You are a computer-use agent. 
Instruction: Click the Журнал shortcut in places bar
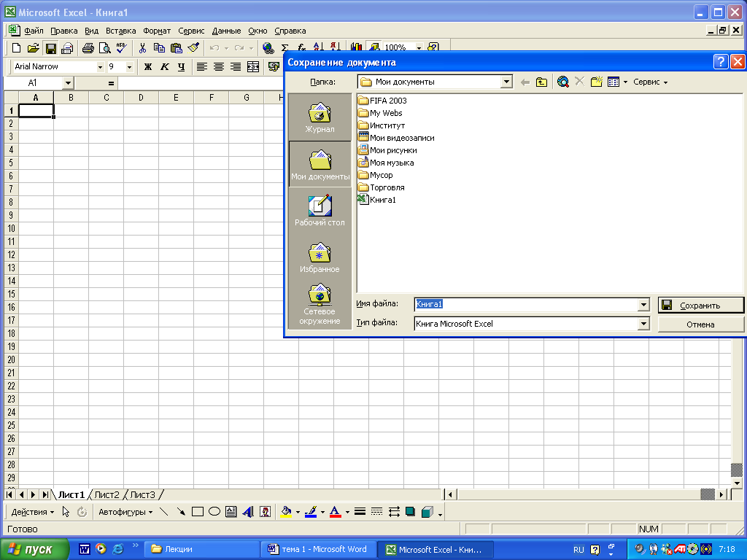pyautogui.click(x=320, y=117)
